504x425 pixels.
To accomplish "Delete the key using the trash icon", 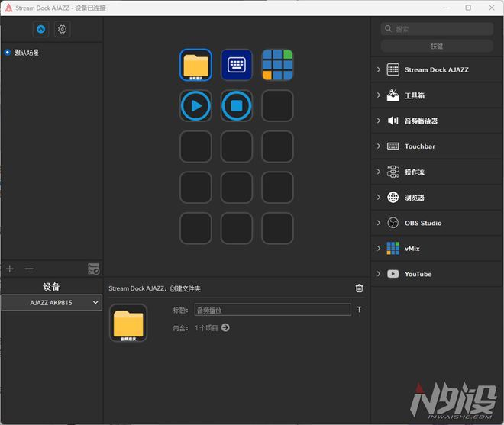I will click(x=360, y=288).
